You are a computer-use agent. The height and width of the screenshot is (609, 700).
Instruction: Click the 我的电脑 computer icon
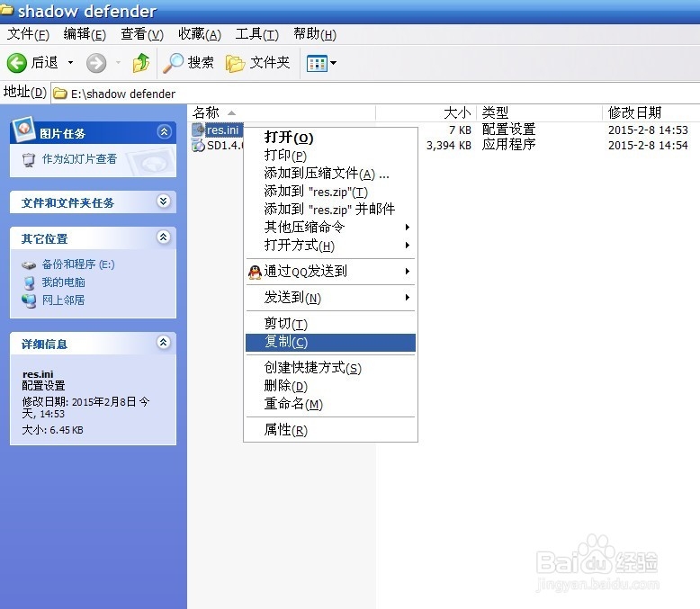point(29,282)
